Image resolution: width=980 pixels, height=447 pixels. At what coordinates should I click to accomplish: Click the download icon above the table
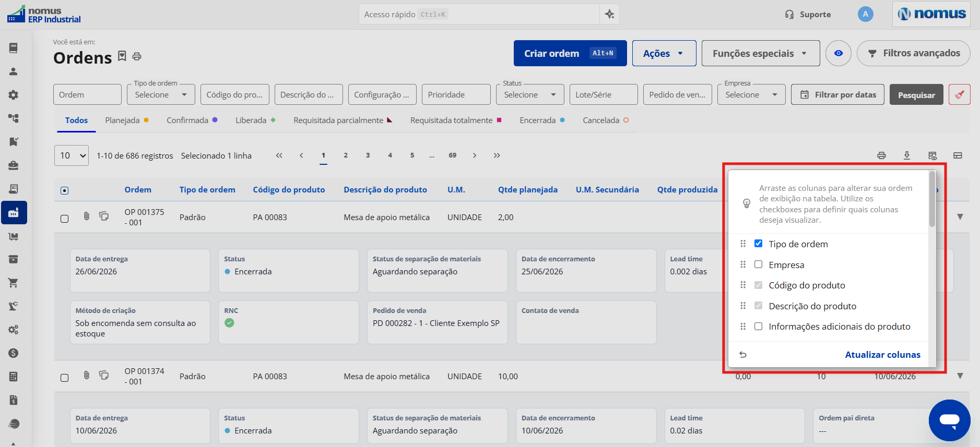coord(907,155)
